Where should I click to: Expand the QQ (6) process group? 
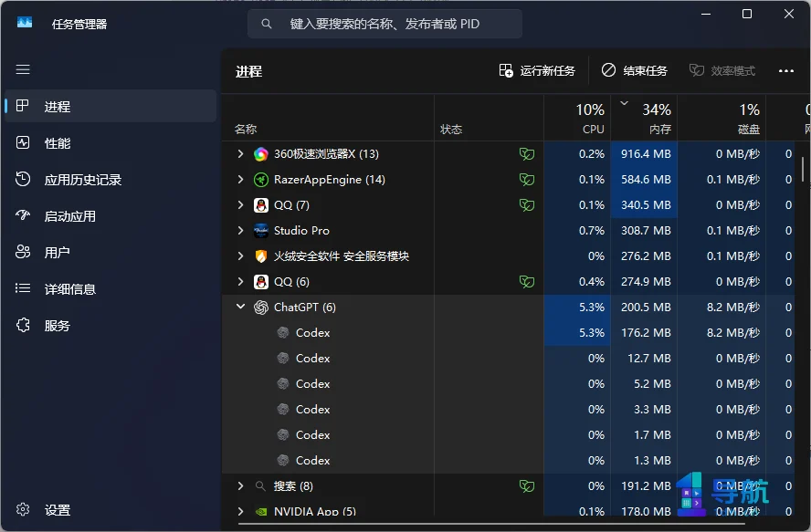pyautogui.click(x=240, y=281)
